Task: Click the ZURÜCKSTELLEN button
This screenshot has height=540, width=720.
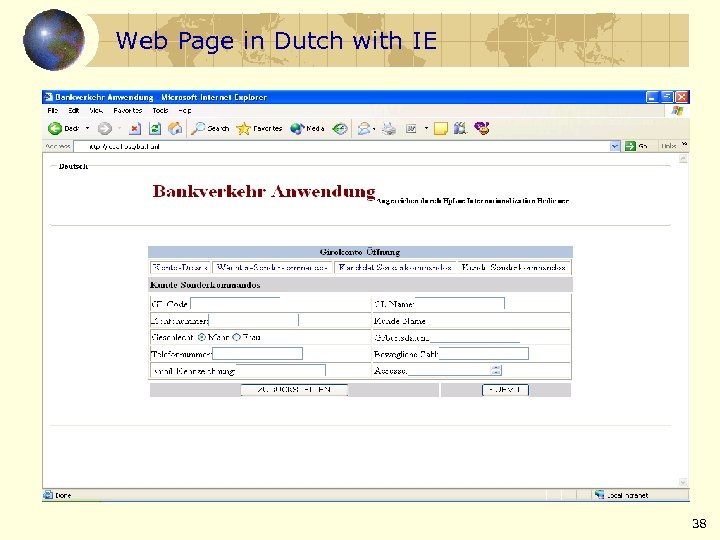Action: [294, 389]
